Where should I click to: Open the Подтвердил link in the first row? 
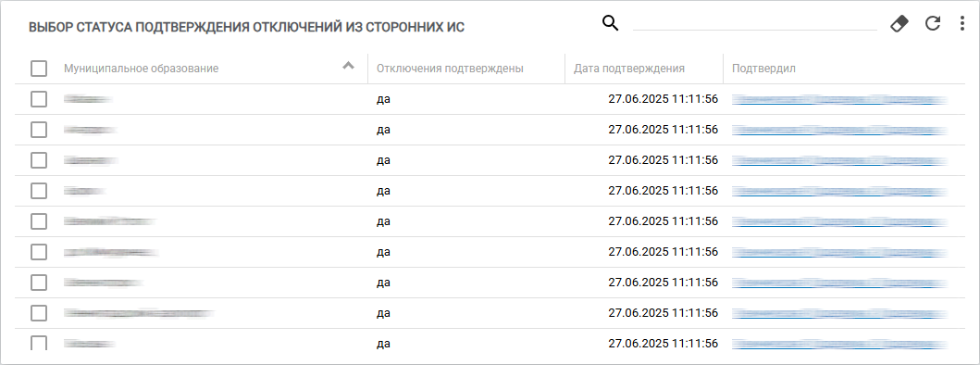pyautogui.click(x=839, y=99)
